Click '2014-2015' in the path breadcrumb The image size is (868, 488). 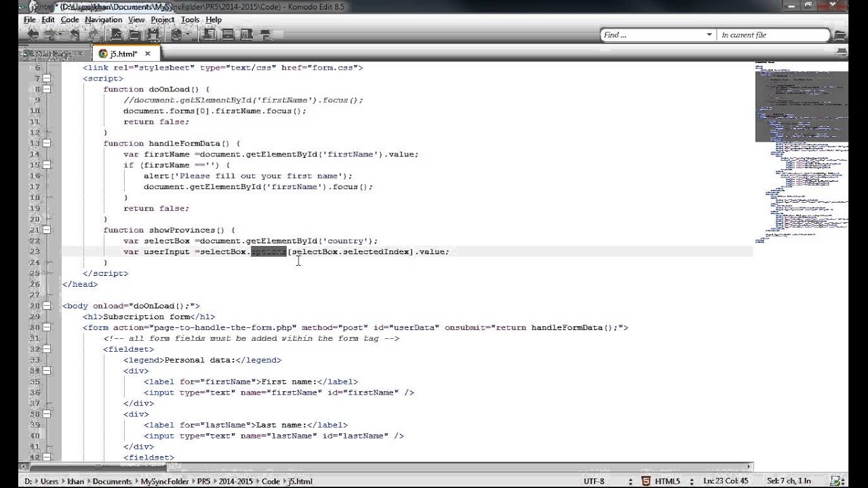pos(236,481)
